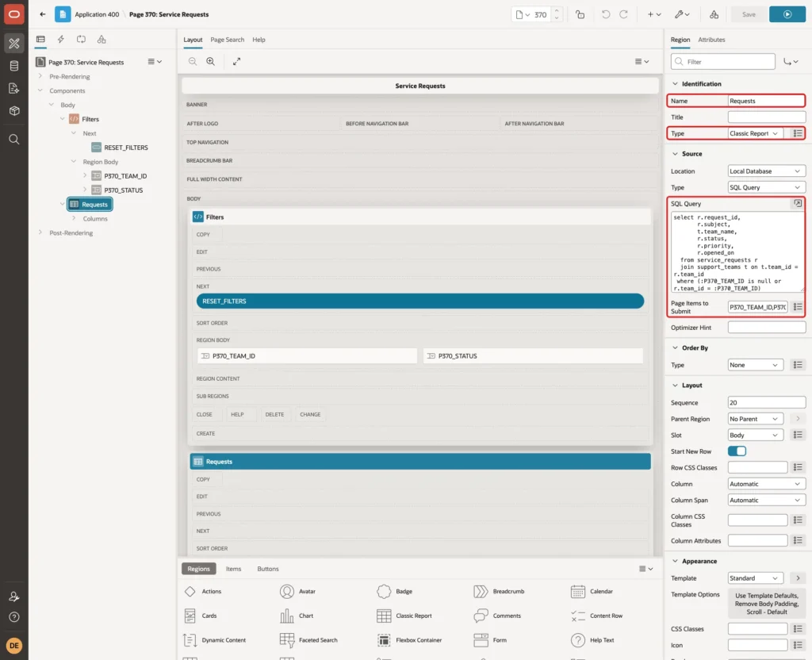Open the Utilities wrench dropdown
Image resolution: width=812 pixels, height=660 pixels.
[x=681, y=14]
